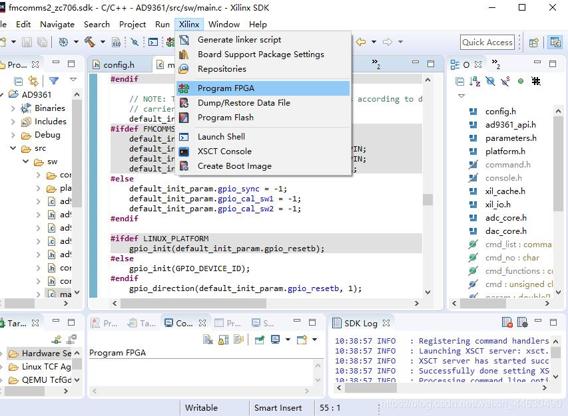Select xil_cache.h in Outline
The image size is (568, 416).
point(505,191)
